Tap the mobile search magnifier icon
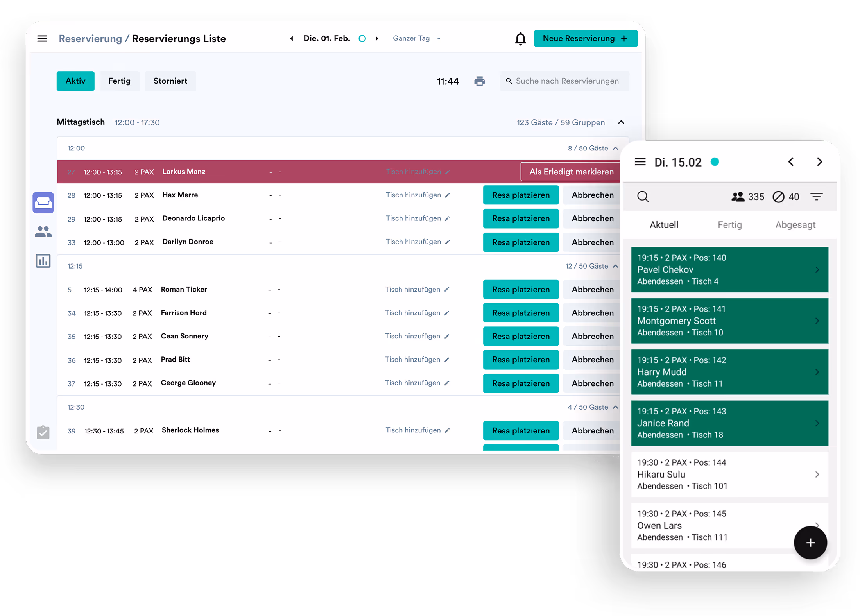The image size is (860, 616). [643, 197]
